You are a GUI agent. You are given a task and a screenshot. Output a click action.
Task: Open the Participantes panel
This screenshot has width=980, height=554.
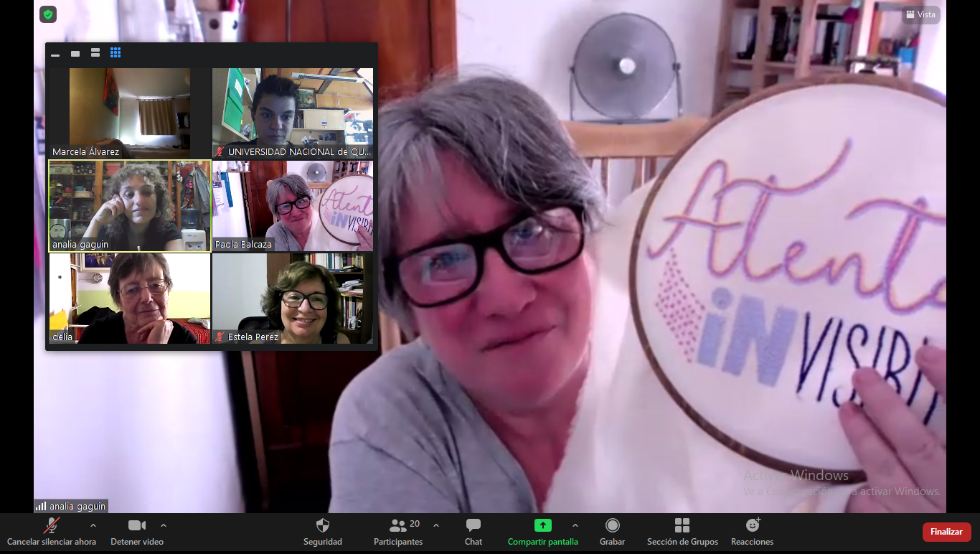pos(398,531)
